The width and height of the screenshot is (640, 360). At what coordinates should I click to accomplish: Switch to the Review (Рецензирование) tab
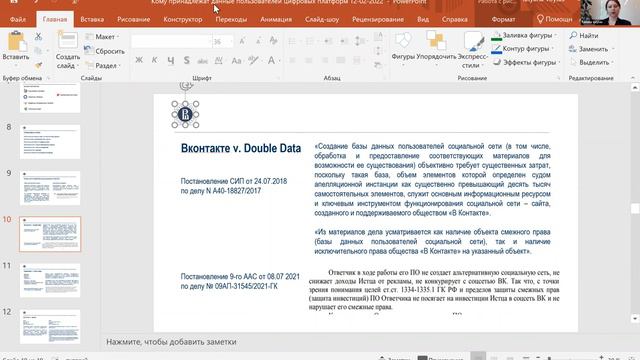pyautogui.click(x=378, y=19)
